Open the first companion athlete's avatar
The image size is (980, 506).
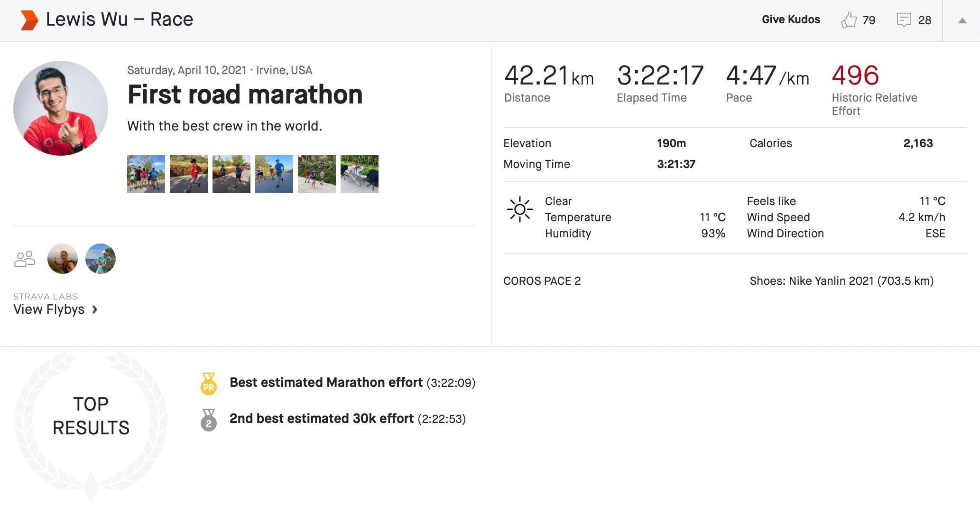(x=63, y=259)
